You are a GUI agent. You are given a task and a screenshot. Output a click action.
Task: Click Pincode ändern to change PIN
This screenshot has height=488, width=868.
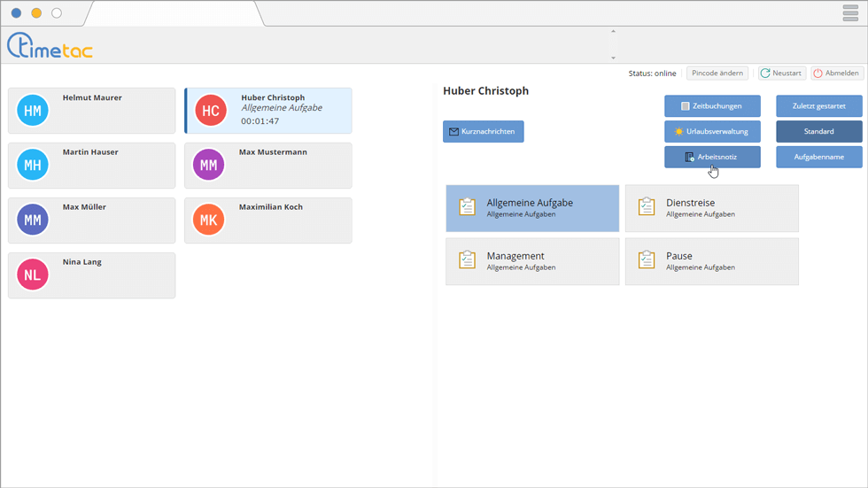pyautogui.click(x=717, y=74)
